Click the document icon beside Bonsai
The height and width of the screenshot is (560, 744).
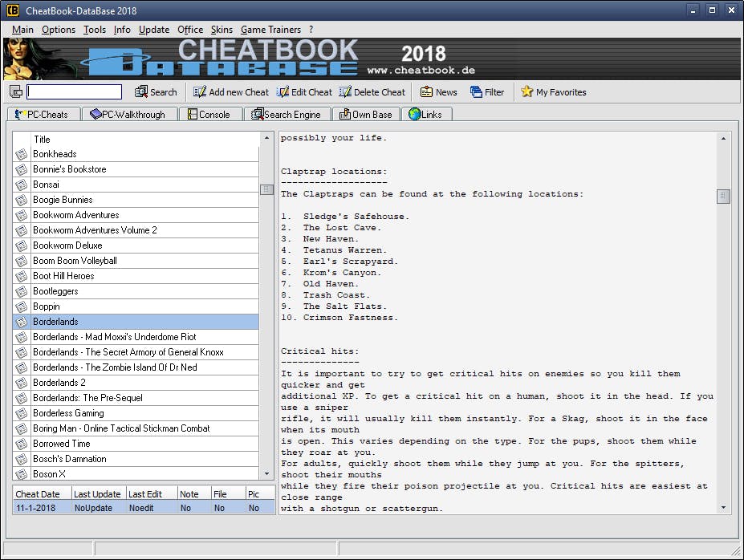pos(22,185)
